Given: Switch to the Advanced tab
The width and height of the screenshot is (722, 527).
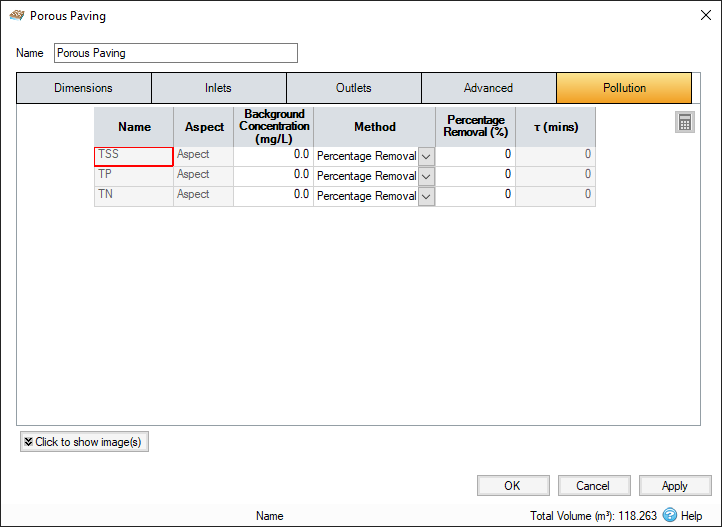Looking at the screenshot, I should (x=489, y=88).
